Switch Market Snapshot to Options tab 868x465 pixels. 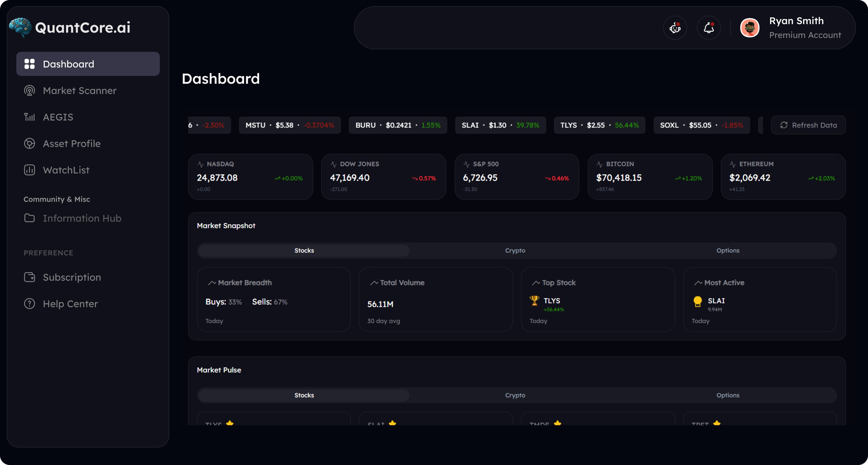(727, 250)
